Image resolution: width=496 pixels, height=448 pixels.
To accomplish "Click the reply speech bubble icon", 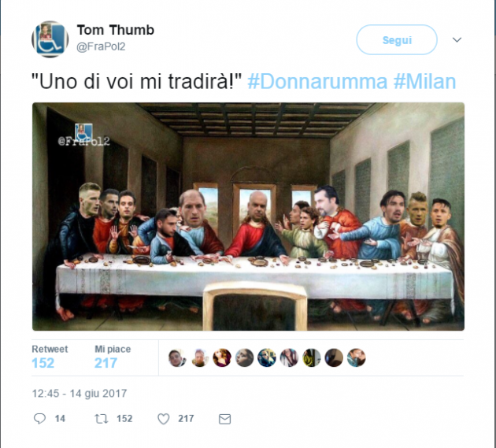I will [40, 419].
